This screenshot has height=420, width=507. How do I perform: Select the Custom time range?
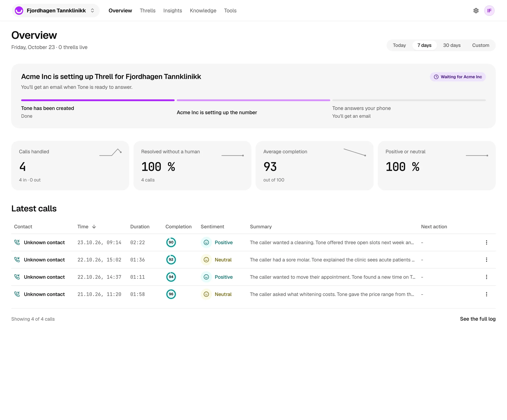[x=480, y=45]
